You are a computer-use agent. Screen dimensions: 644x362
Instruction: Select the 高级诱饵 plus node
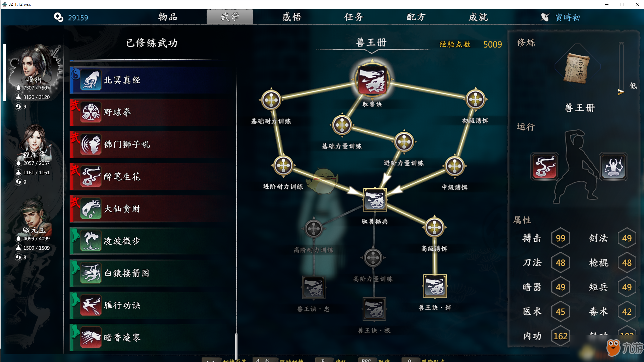click(434, 228)
